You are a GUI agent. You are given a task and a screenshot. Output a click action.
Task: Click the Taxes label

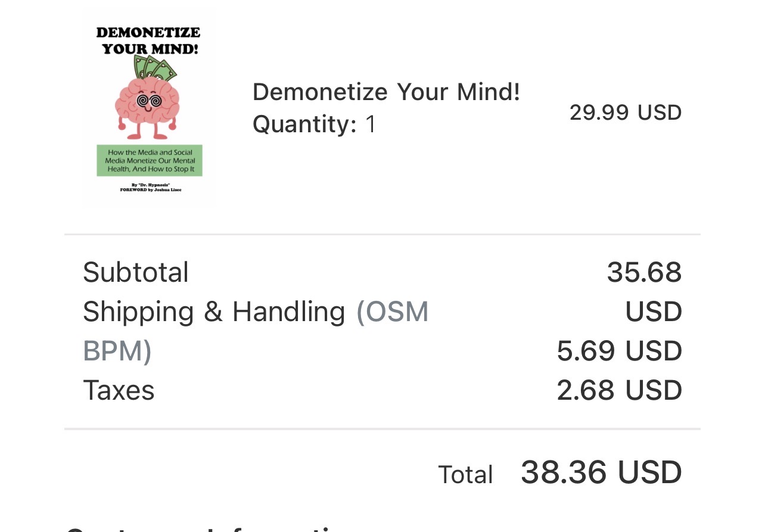coord(119,390)
